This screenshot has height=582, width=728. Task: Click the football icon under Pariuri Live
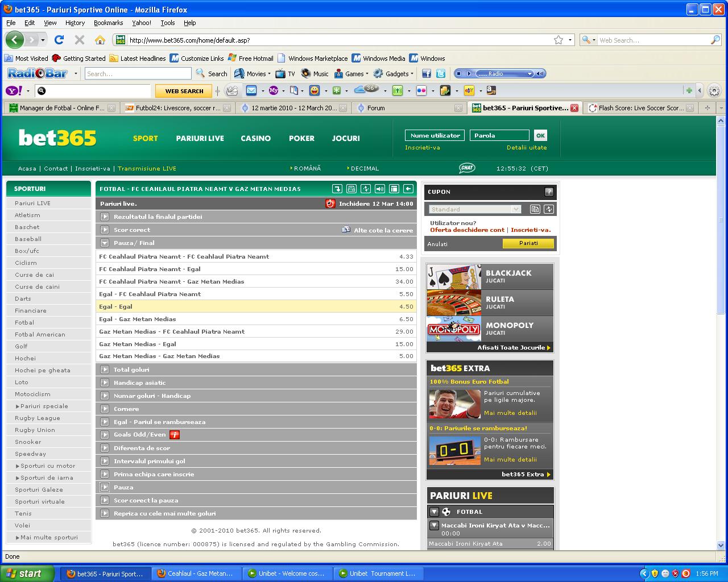[446, 512]
